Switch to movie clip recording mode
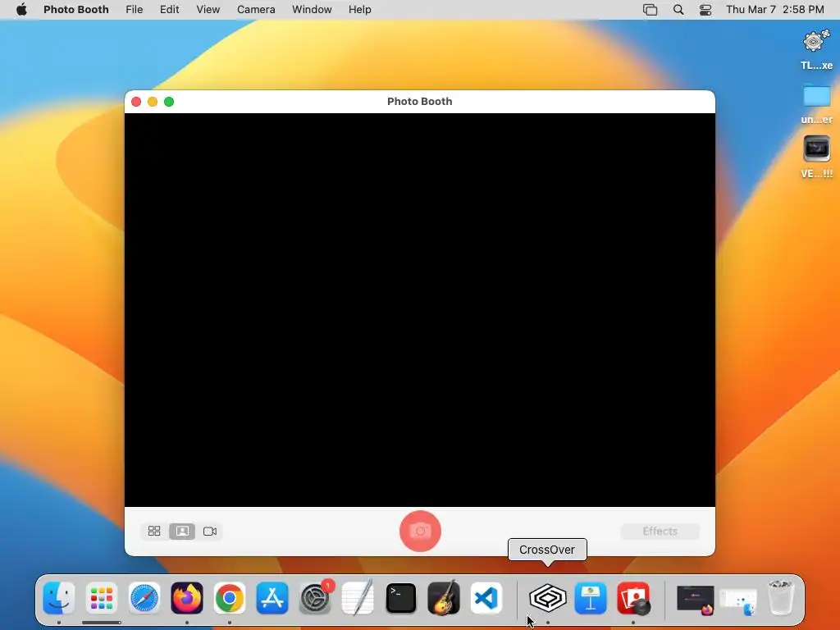 210,531
